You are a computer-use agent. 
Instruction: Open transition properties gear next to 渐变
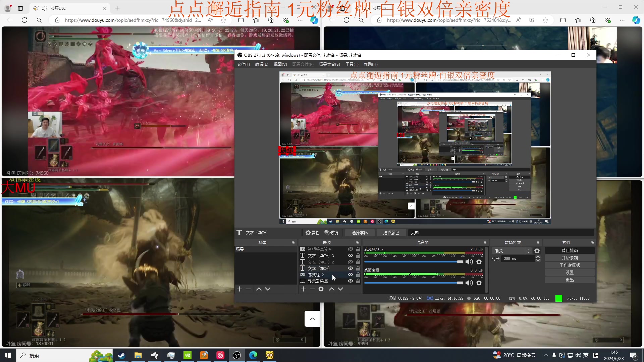coord(537,251)
